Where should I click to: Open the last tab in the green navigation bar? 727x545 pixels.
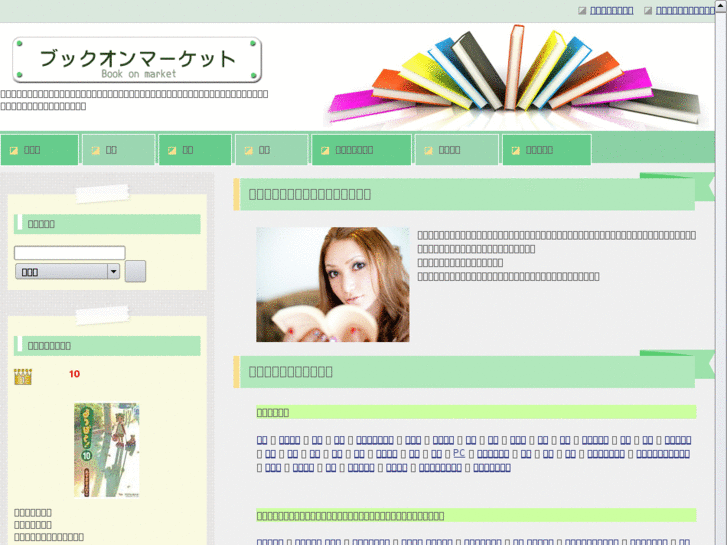pos(547,150)
